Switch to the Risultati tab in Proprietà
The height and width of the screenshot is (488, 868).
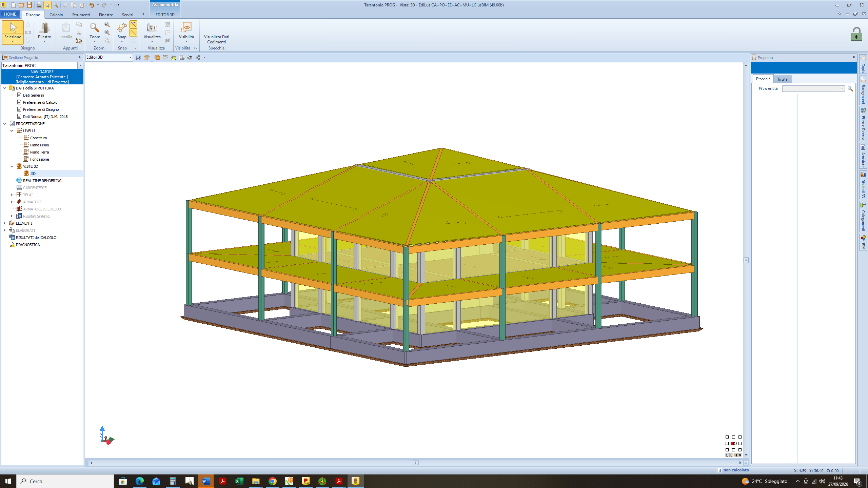click(783, 79)
